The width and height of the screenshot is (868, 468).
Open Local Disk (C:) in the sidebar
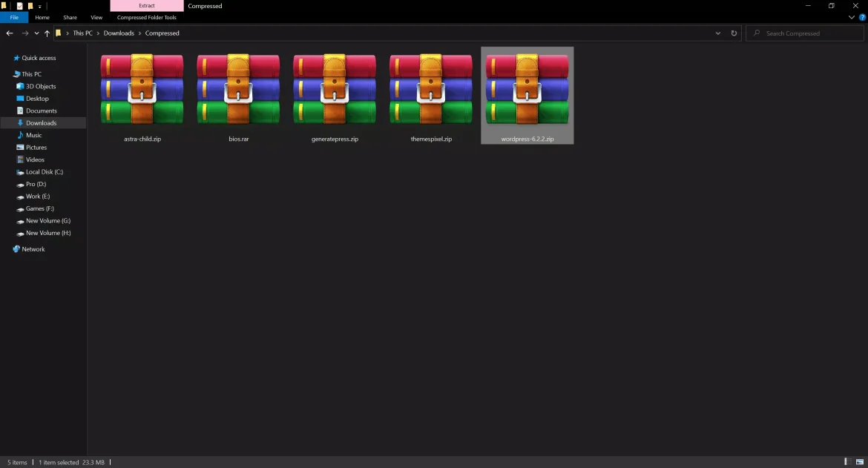(x=45, y=172)
